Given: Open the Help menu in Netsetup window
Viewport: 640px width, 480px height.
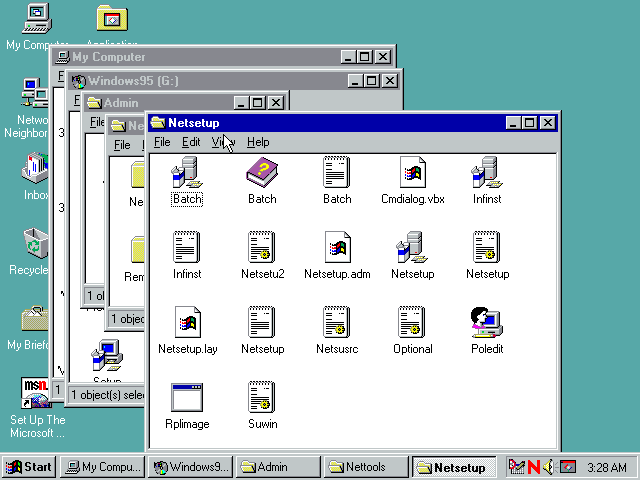Looking at the screenshot, I should pyautogui.click(x=258, y=142).
